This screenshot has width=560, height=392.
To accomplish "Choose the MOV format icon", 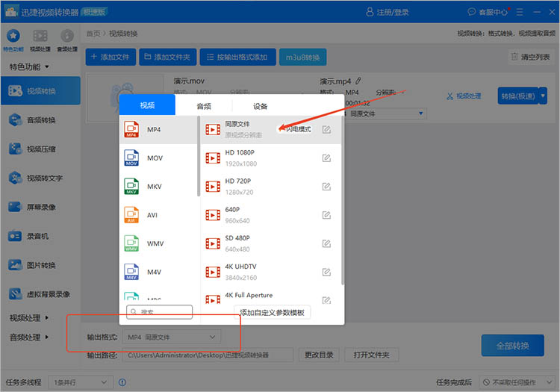I will pyautogui.click(x=131, y=158).
